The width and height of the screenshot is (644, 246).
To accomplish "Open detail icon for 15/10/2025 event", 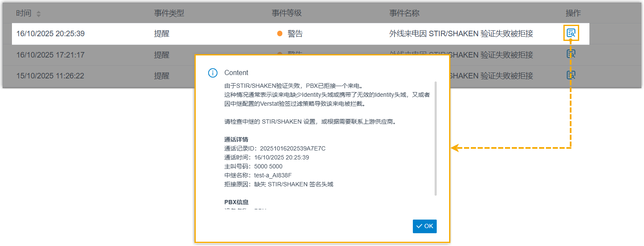I will point(571,75).
